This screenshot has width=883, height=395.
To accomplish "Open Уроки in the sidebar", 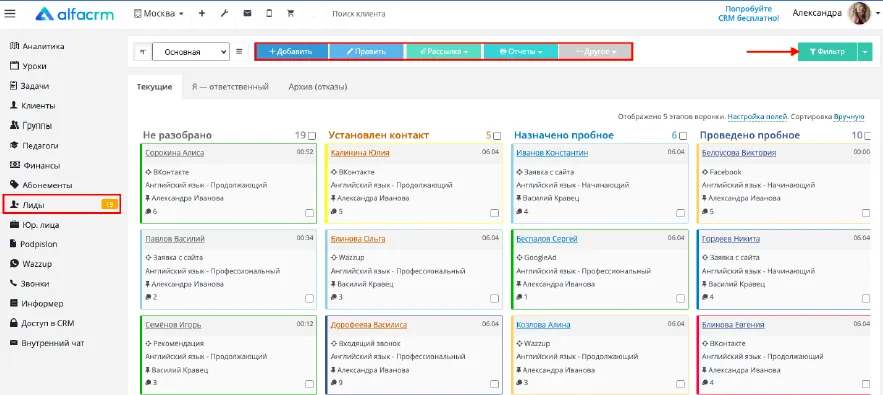I will (x=28, y=66).
